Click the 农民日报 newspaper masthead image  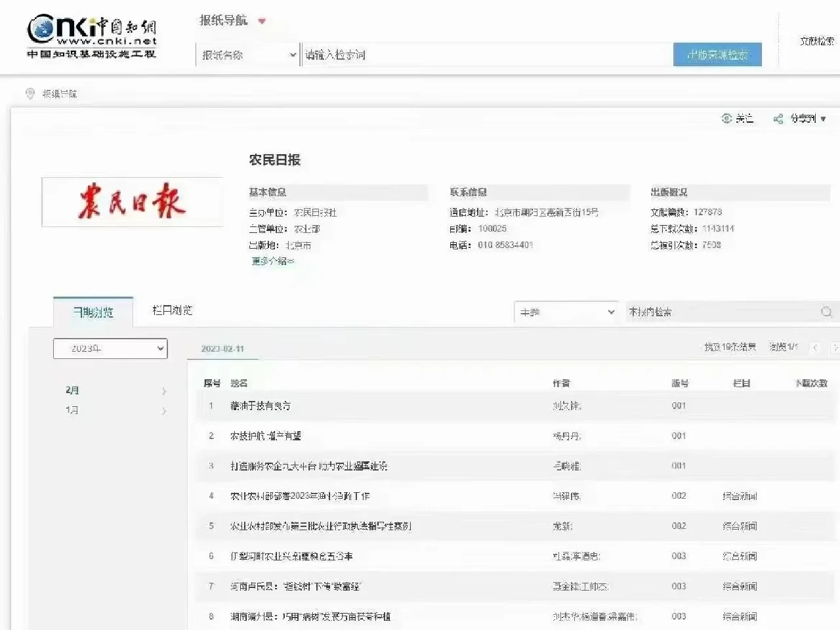(x=133, y=201)
